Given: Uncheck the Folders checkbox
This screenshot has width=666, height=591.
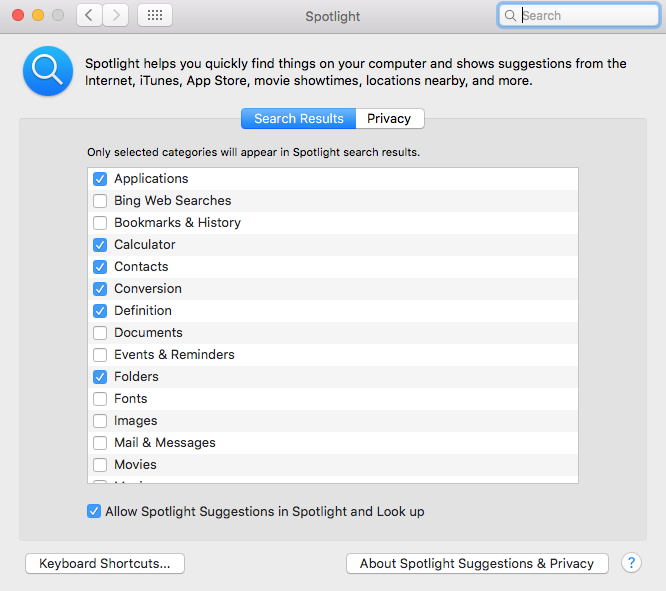Looking at the screenshot, I should tap(100, 377).
